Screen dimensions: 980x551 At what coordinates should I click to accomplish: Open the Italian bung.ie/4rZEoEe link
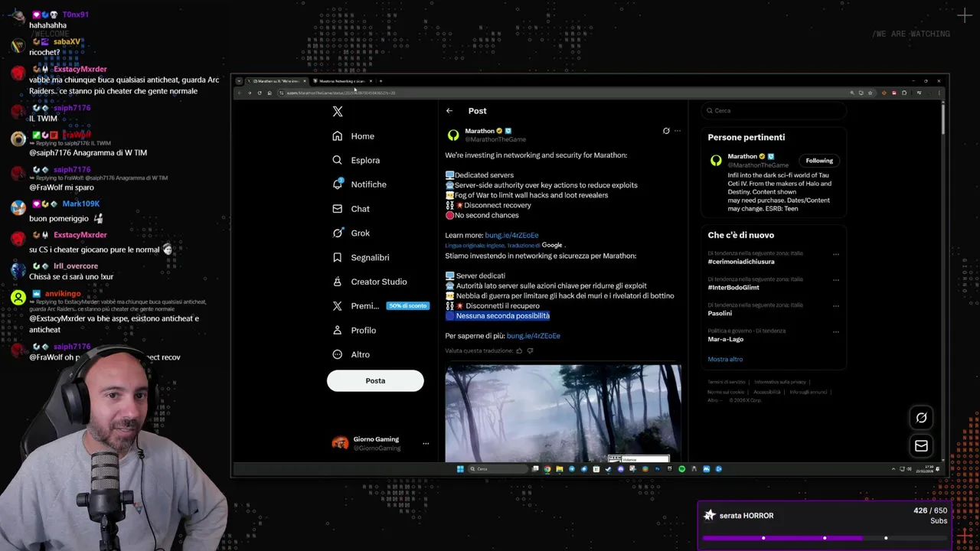[533, 336]
